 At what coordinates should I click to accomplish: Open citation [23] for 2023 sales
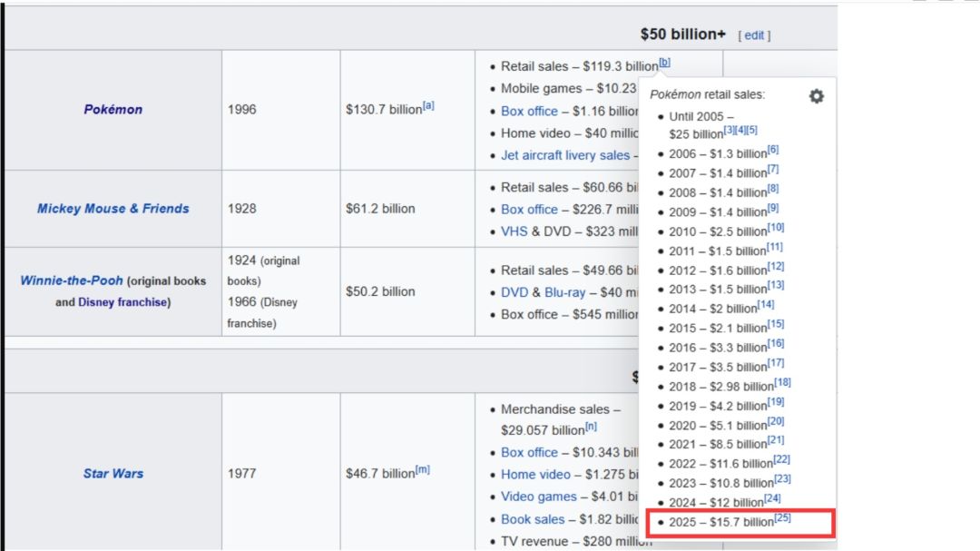point(782,479)
